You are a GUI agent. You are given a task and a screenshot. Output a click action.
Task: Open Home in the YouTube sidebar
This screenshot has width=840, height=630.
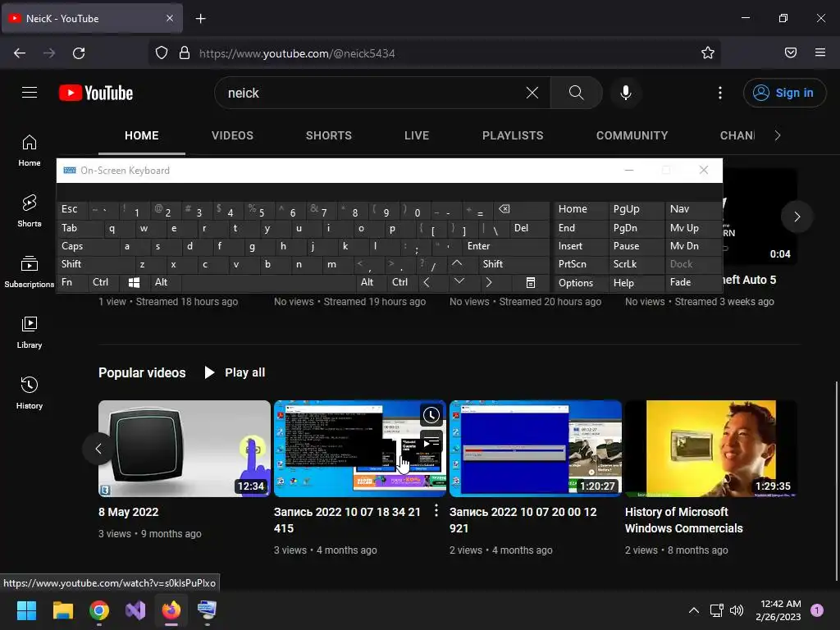(30, 151)
